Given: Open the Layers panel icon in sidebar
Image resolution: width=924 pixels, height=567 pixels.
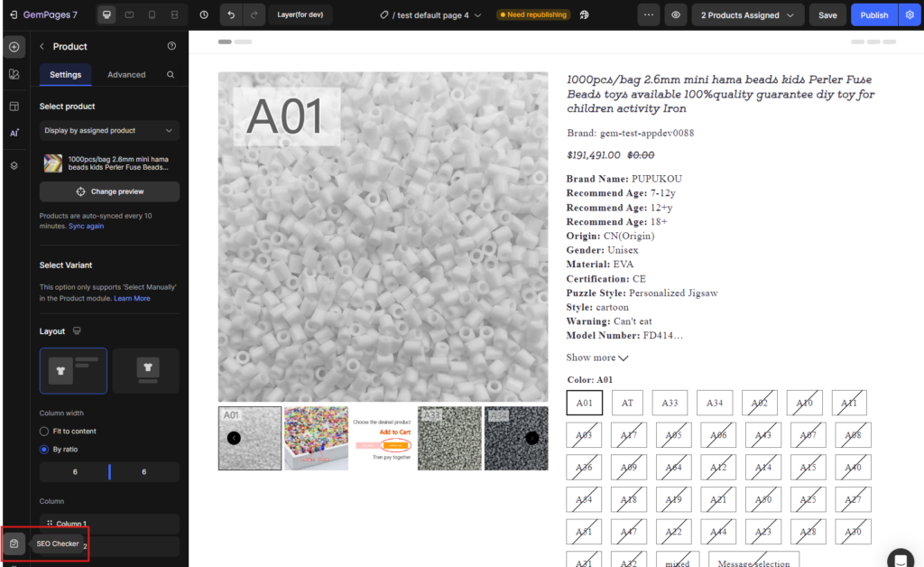Looking at the screenshot, I should point(14,165).
